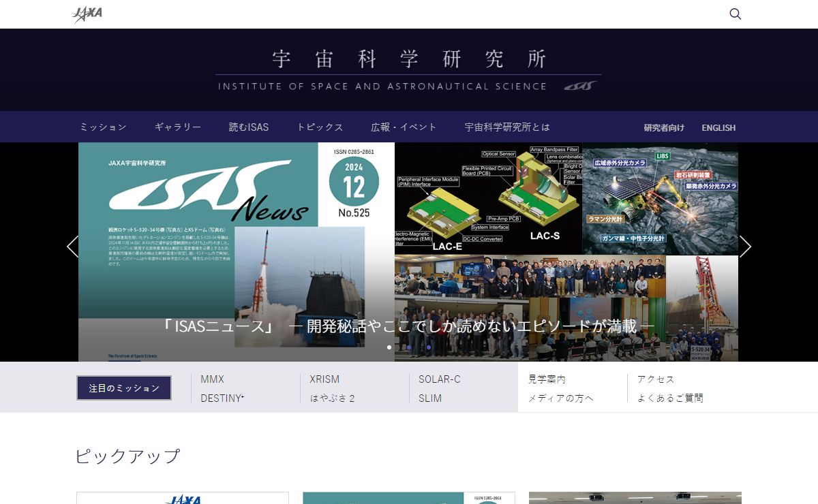Viewport: 818px width, 504px height.
Task: Open the search magnifier icon
Action: click(x=735, y=14)
